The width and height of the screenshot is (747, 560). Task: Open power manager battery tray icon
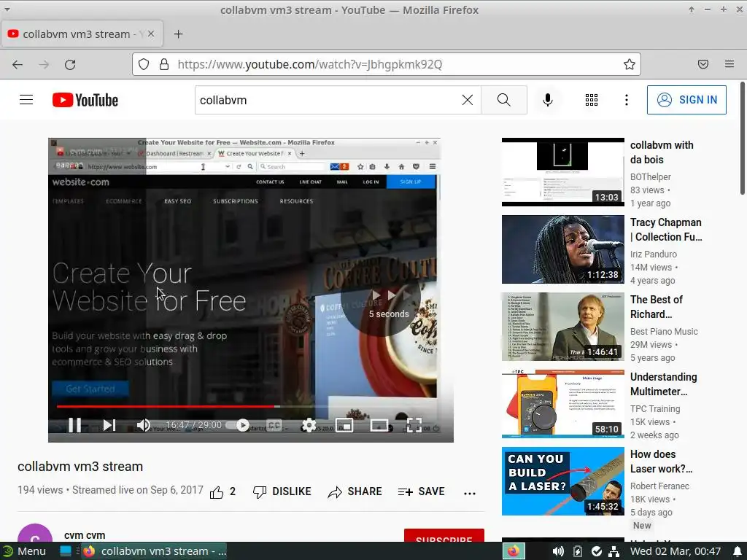[577, 551]
